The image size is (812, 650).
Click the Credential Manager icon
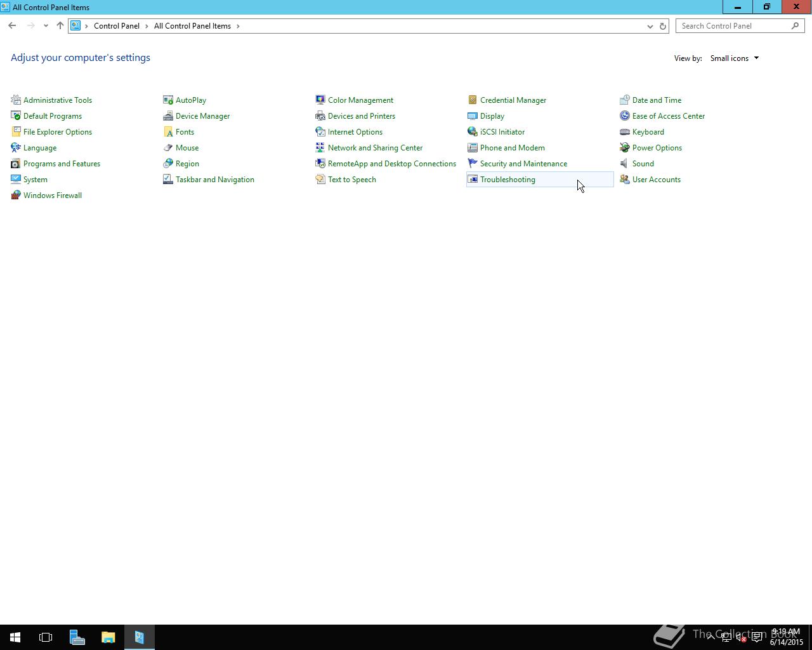(x=473, y=100)
